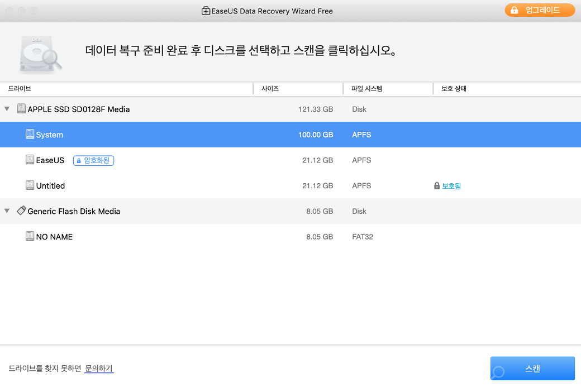Click the System volume icon
The height and width of the screenshot is (392, 581).
pos(30,134)
